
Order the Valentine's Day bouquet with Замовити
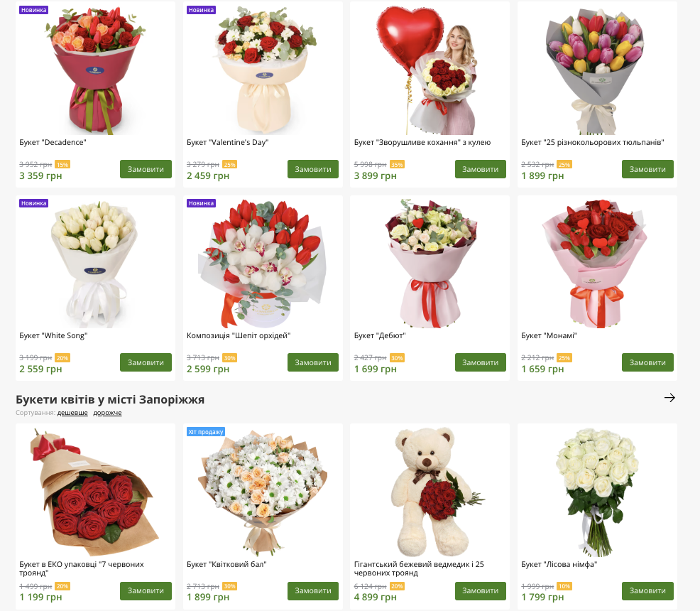(313, 169)
